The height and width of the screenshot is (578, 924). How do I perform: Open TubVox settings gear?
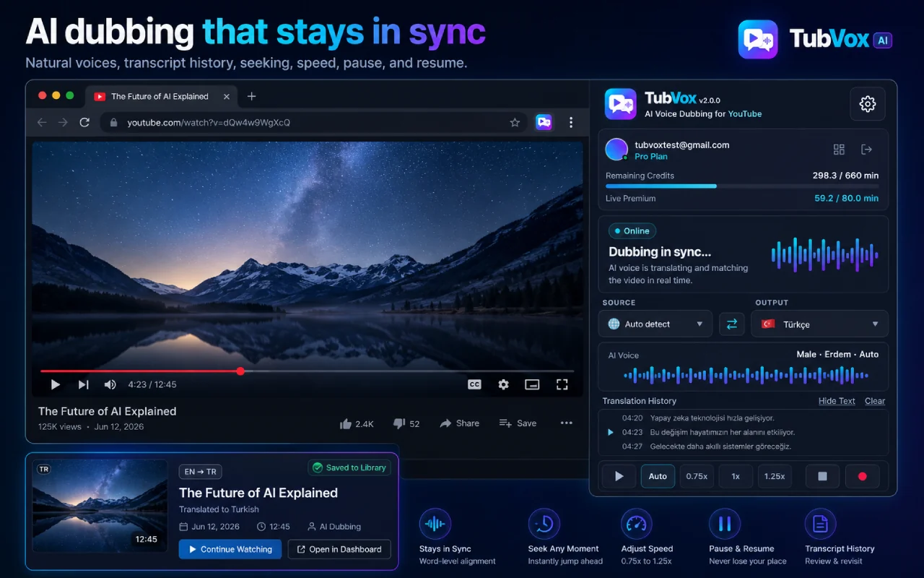867,104
